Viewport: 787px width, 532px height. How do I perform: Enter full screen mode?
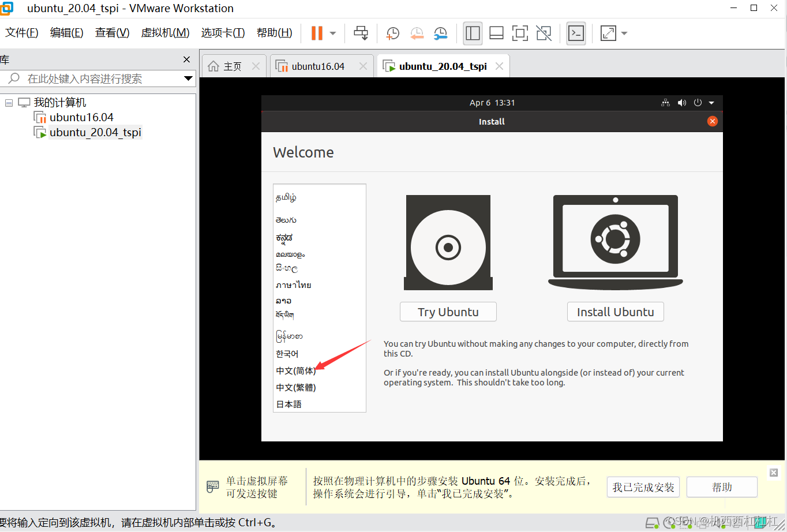(x=520, y=33)
